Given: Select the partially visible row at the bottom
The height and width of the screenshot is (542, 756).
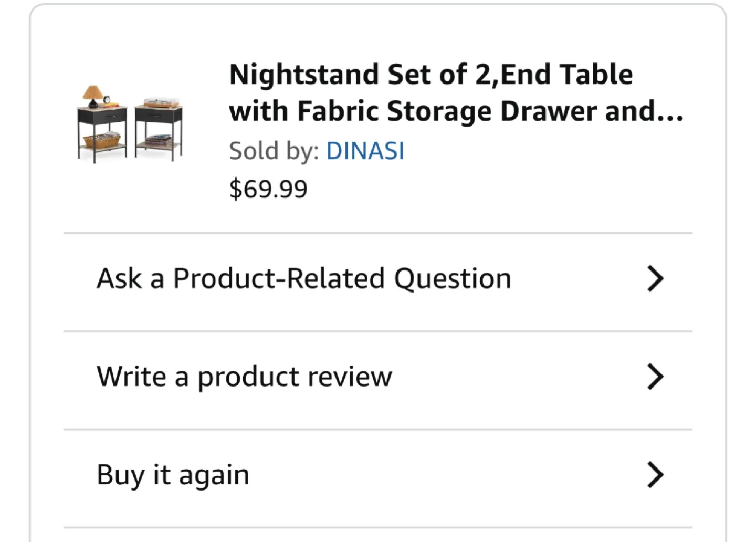Looking at the screenshot, I should coord(377,536).
